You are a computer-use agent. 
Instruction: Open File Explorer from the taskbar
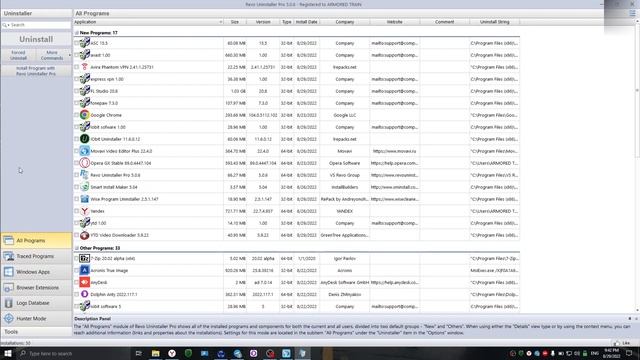tap(156, 353)
